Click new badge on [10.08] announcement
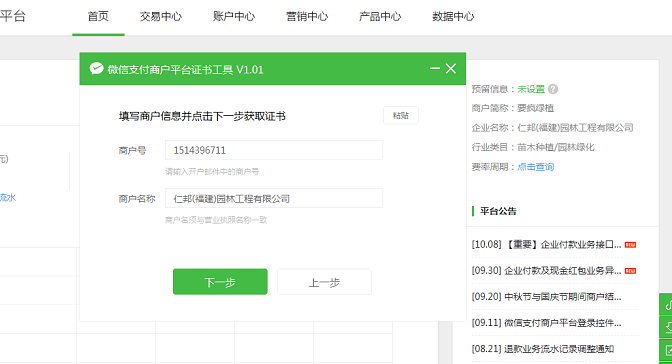This screenshot has width=672, height=364. click(630, 245)
